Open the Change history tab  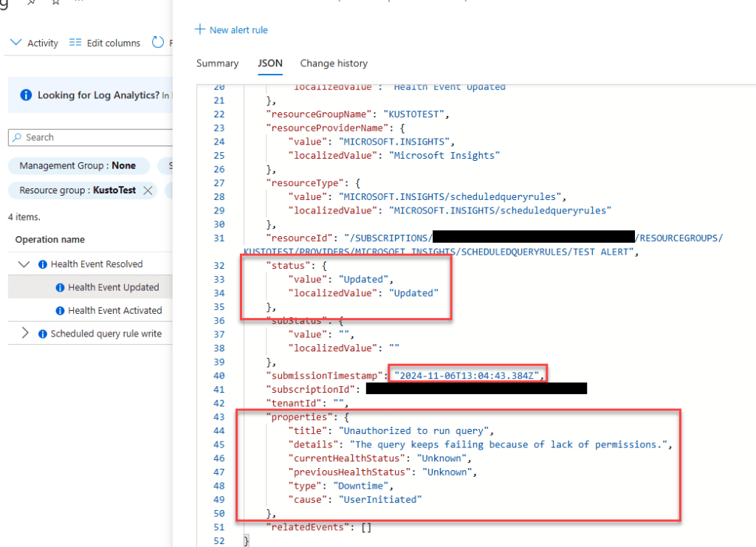coord(334,63)
